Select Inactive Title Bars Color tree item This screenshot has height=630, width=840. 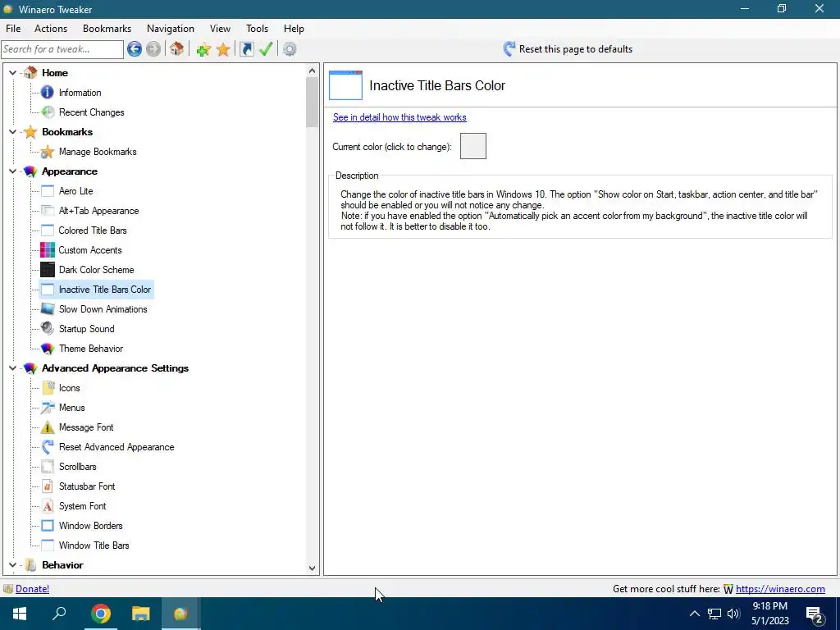click(x=105, y=290)
